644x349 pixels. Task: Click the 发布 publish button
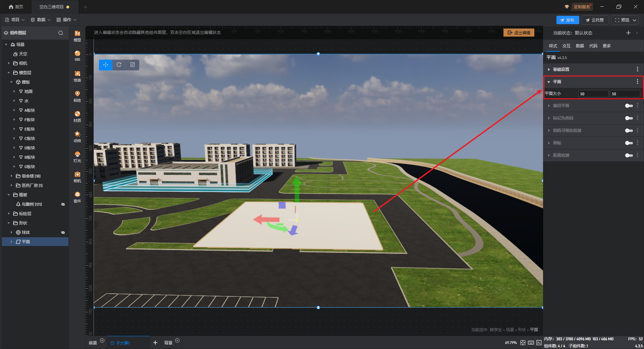(x=568, y=20)
